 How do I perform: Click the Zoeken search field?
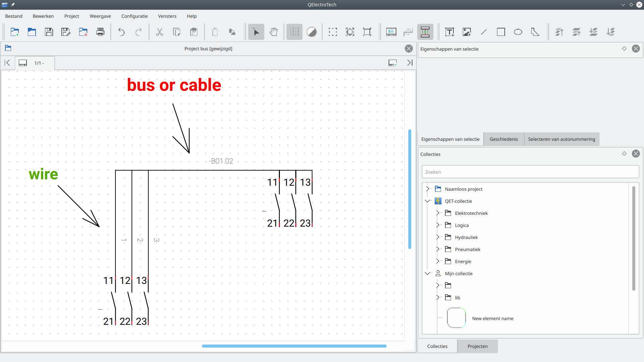click(x=530, y=172)
